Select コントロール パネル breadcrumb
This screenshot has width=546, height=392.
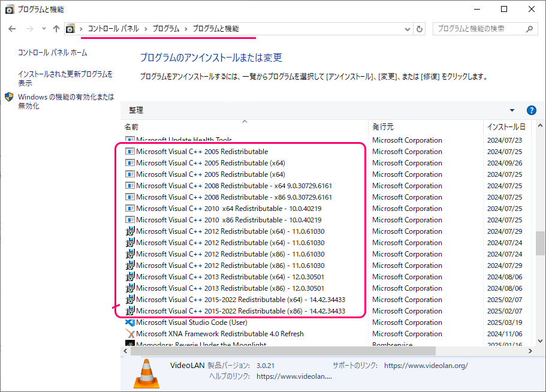(113, 29)
